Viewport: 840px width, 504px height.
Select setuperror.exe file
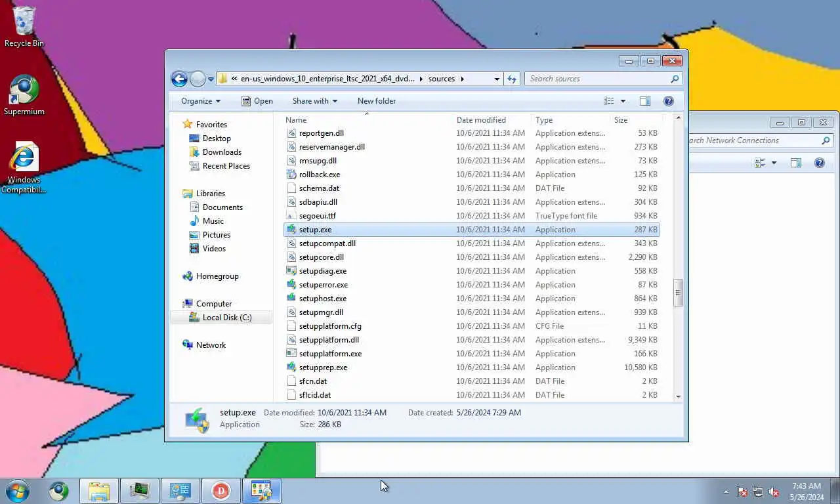471,285
